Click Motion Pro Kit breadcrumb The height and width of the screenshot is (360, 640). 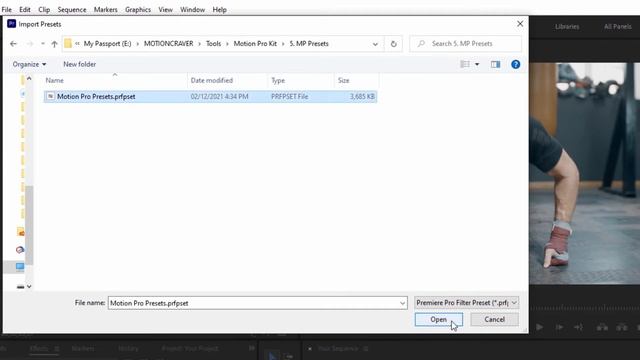(255, 44)
